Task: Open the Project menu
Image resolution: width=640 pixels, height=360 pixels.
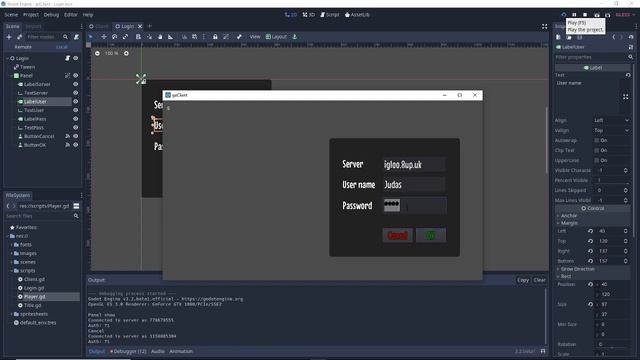Action: (x=31, y=15)
